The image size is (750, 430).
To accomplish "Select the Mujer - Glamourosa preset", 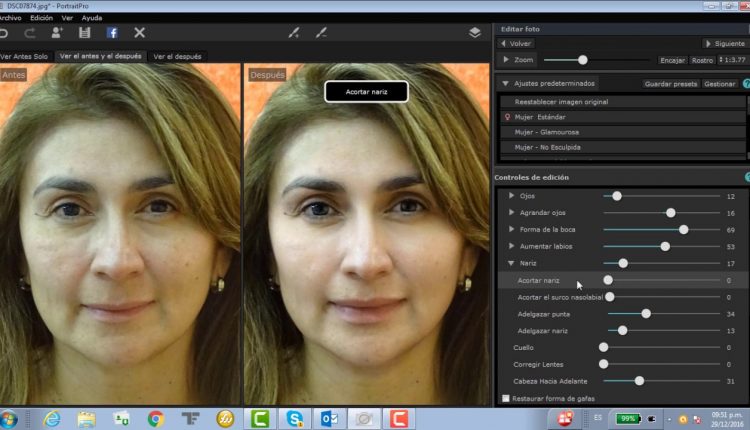I will [x=622, y=132].
